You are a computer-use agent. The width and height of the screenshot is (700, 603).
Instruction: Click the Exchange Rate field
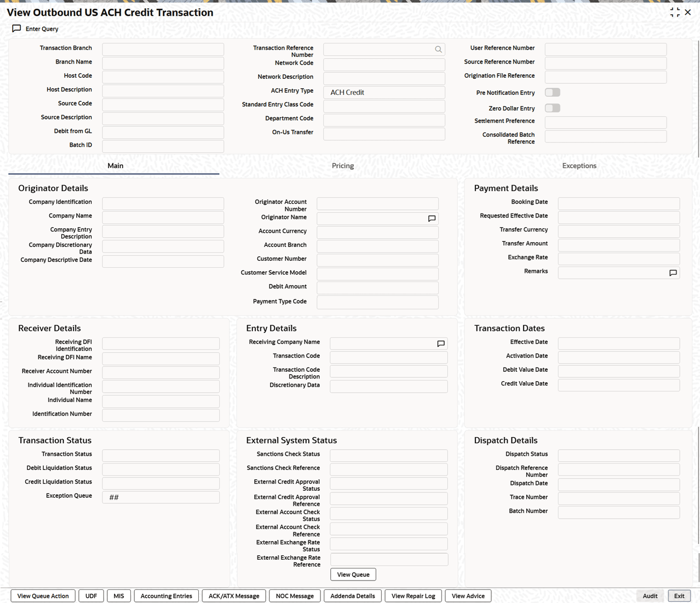point(619,259)
